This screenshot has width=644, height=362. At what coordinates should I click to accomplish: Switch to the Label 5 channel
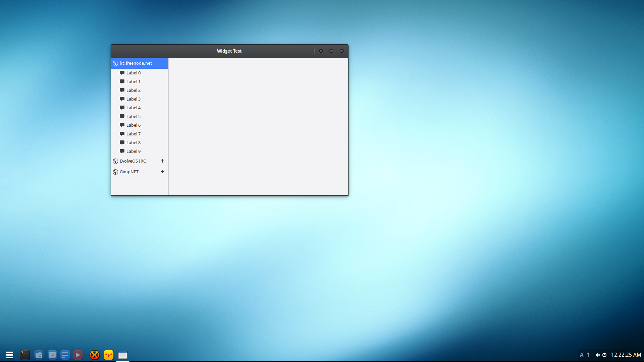pyautogui.click(x=139, y=116)
